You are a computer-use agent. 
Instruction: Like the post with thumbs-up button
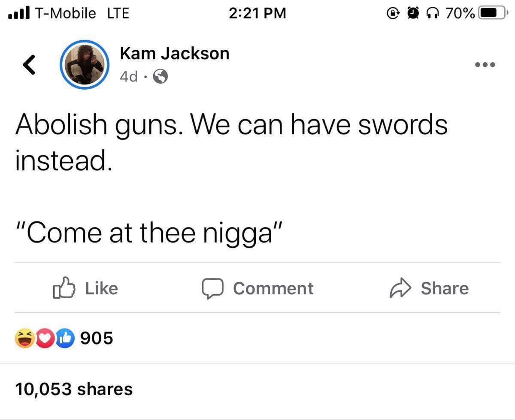click(x=85, y=288)
